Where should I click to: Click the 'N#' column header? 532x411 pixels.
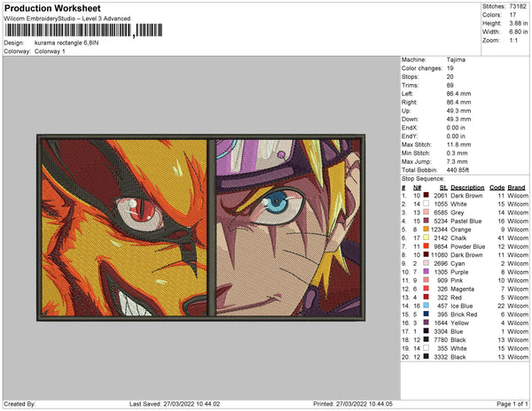click(x=417, y=188)
